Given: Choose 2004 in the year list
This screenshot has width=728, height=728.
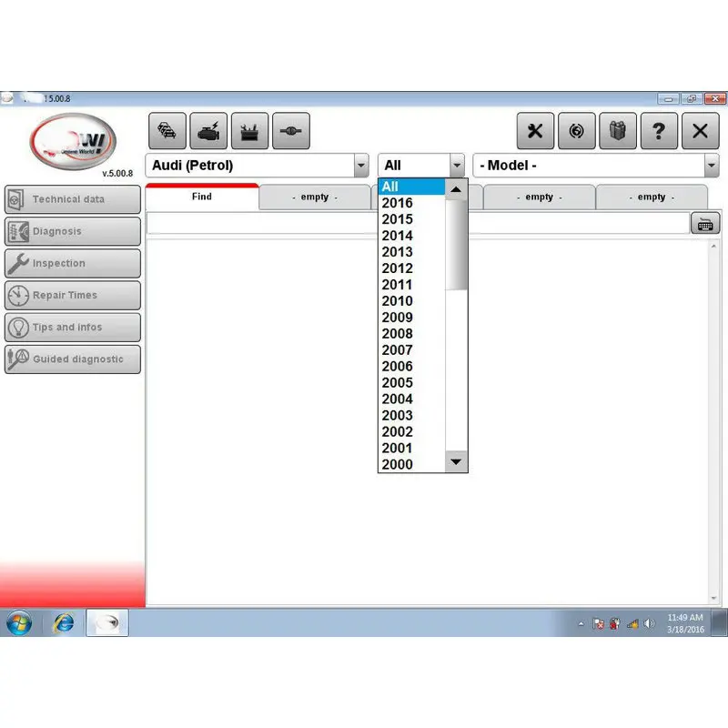Looking at the screenshot, I should [x=412, y=399].
